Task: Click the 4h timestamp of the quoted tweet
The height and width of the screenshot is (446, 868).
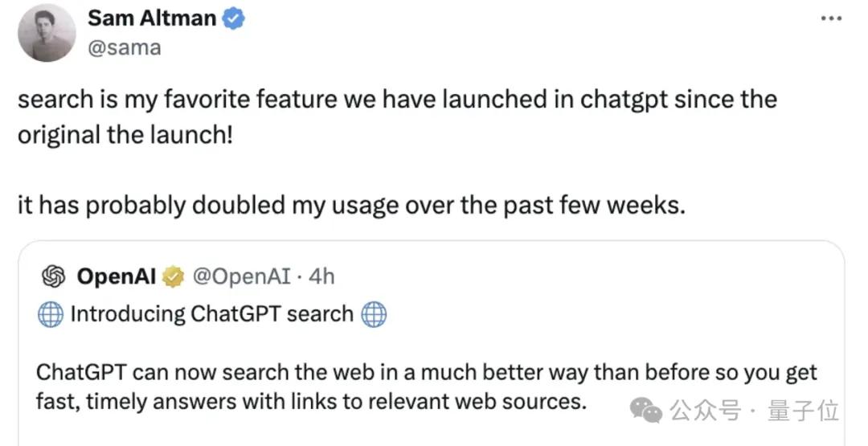Action: pos(321,277)
